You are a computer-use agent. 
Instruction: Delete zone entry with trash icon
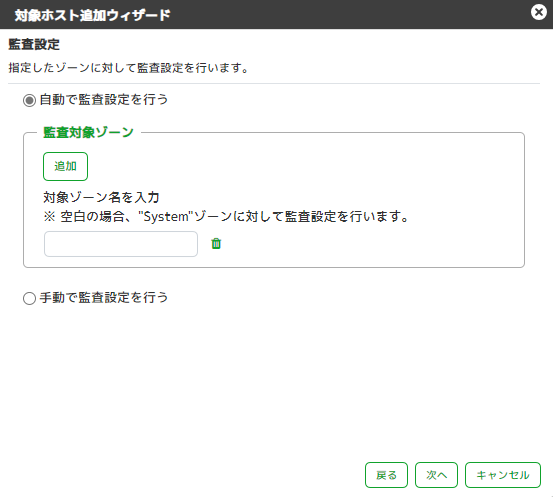point(216,243)
